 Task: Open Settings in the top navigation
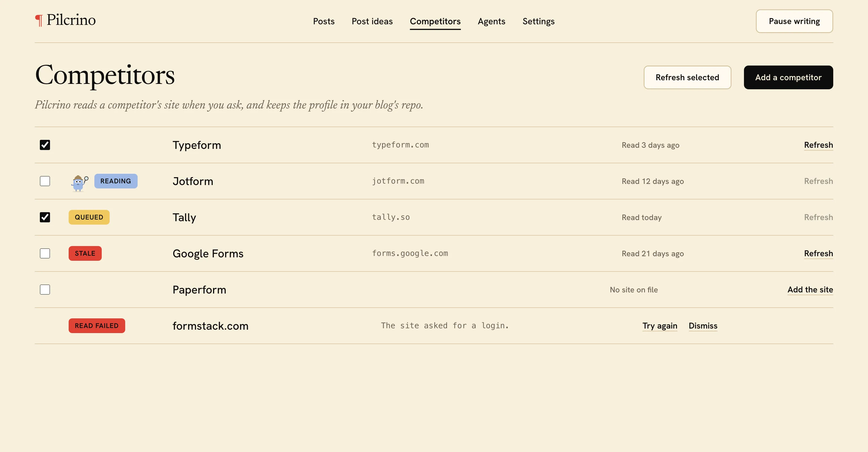[538, 21]
